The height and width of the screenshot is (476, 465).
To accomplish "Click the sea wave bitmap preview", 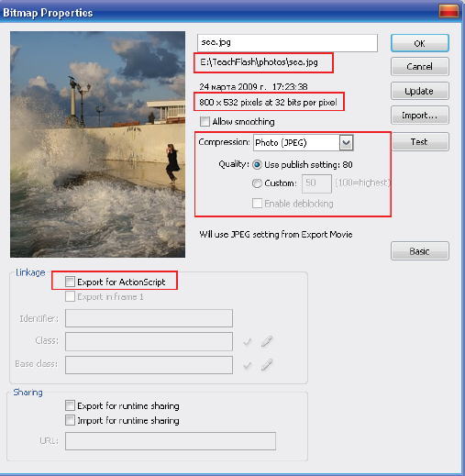I will point(97,144).
